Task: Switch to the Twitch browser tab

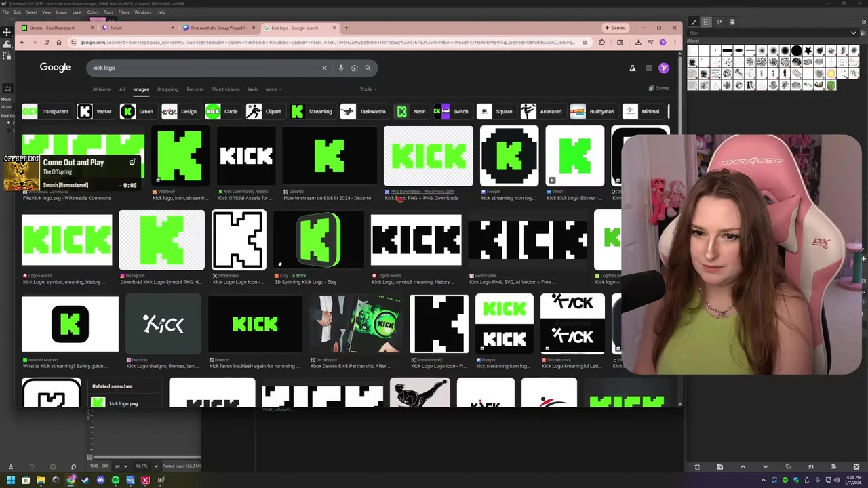Action: pyautogui.click(x=139, y=28)
